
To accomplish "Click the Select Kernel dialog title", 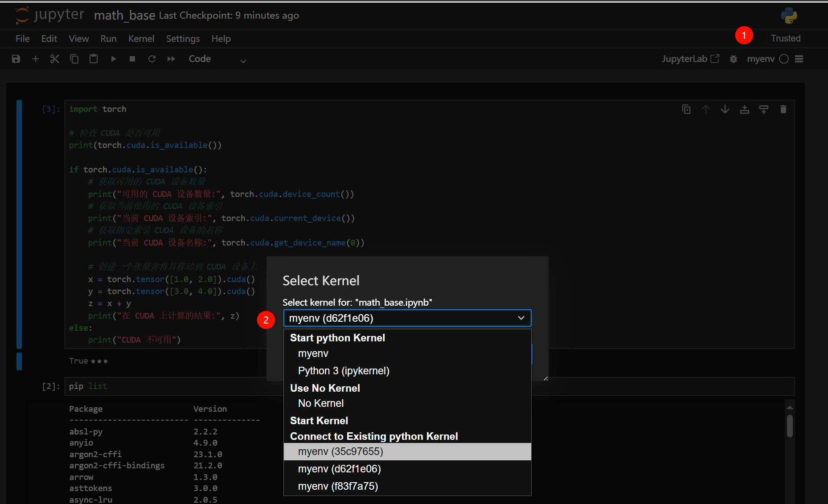I will [x=321, y=281].
